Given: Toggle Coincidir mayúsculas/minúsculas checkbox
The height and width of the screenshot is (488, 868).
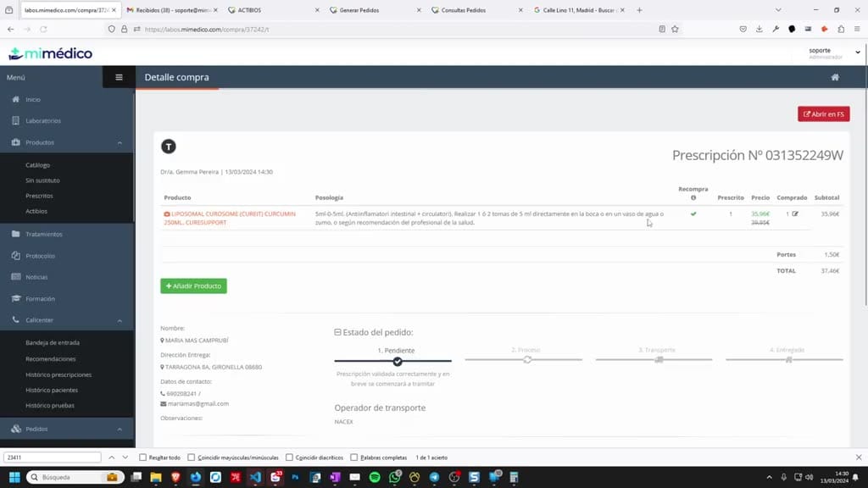Looking at the screenshot, I should pyautogui.click(x=191, y=457).
